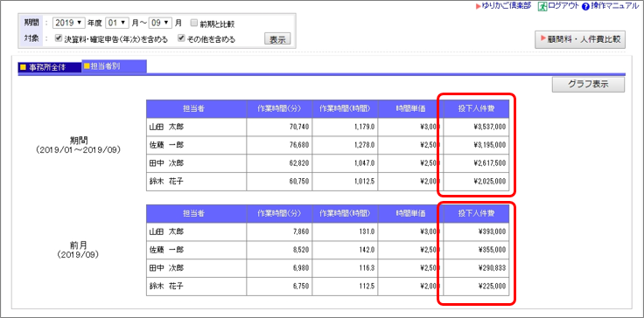Click the 116.3 hours cell
This screenshot has height=318, width=644.
(345, 268)
